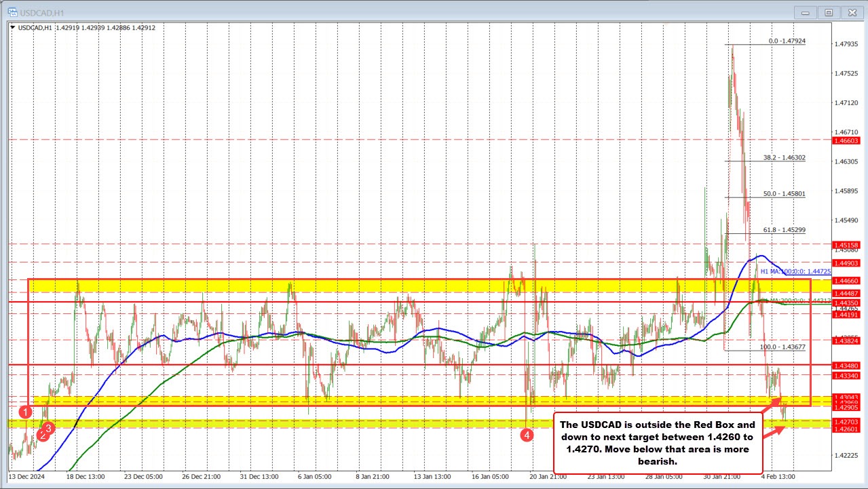Click the H1 MA100 blue indicator label

[794, 271]
